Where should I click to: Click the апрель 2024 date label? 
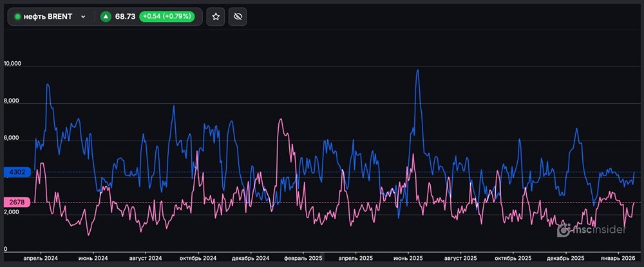click(x=41, y=258)
